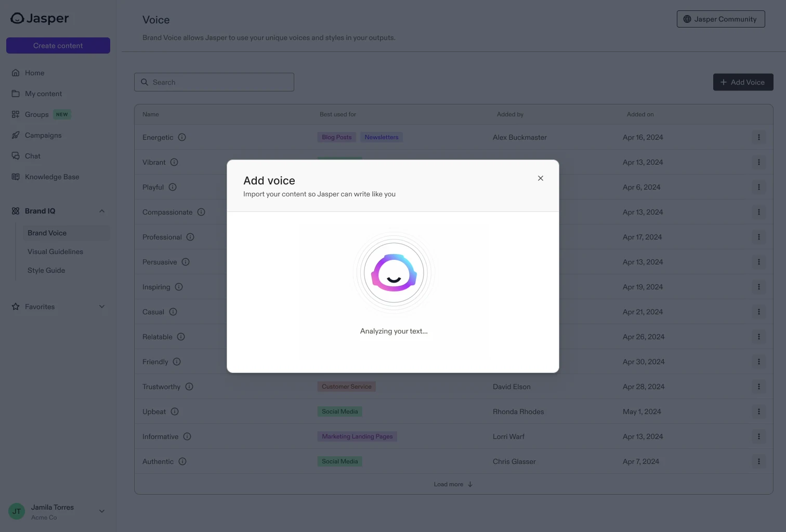Show info icon for Energetic voice

(x=182, y=137)
